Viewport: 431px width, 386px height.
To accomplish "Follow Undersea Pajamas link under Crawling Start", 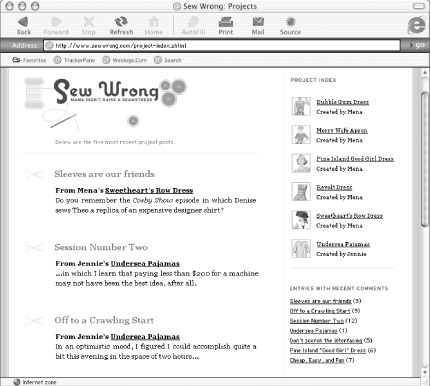I will point(145,337).
